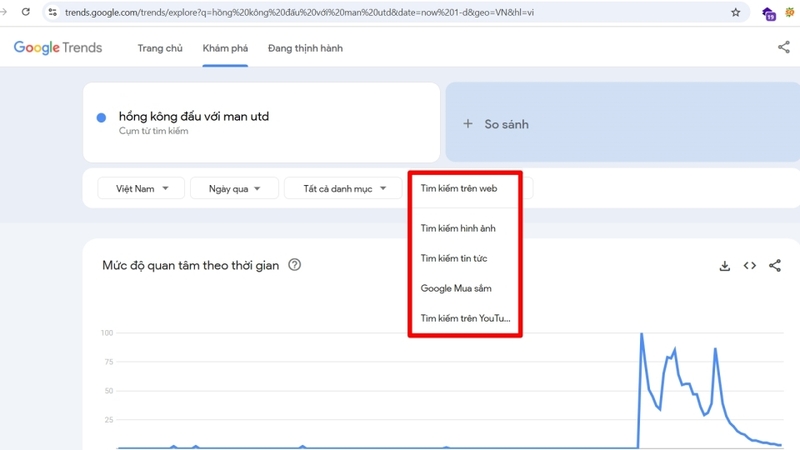This screenshot has width=800, height=450.
Task: Click the Mức độ quan tâm theo thời gian heading
Action: click(190, 265)
